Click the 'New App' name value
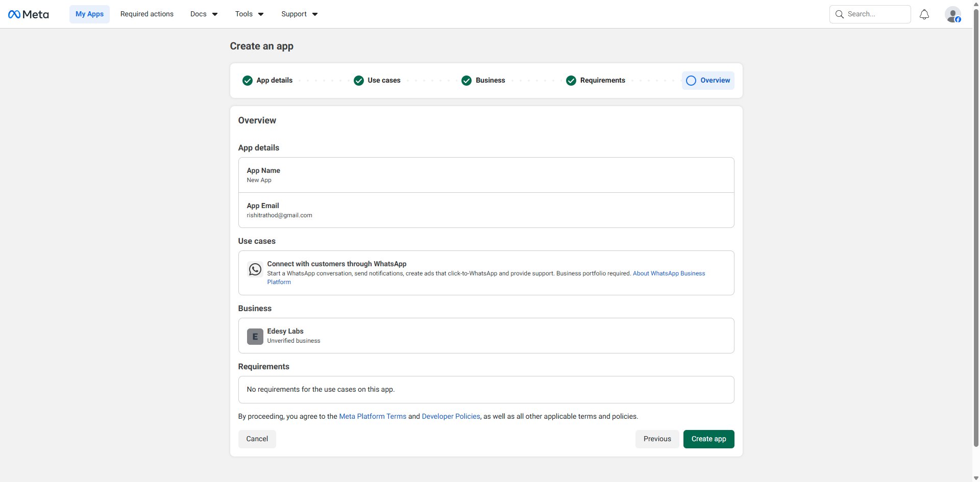 pyautogui.click(x=259, y=181)
